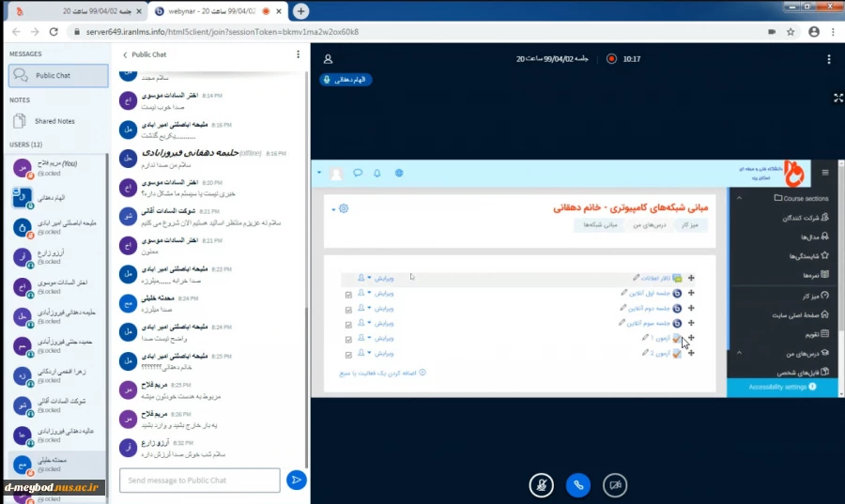Leave audio with the blue phone button
Image resolution: width=845 pixels, height=504 pixels.
point(578,485)
